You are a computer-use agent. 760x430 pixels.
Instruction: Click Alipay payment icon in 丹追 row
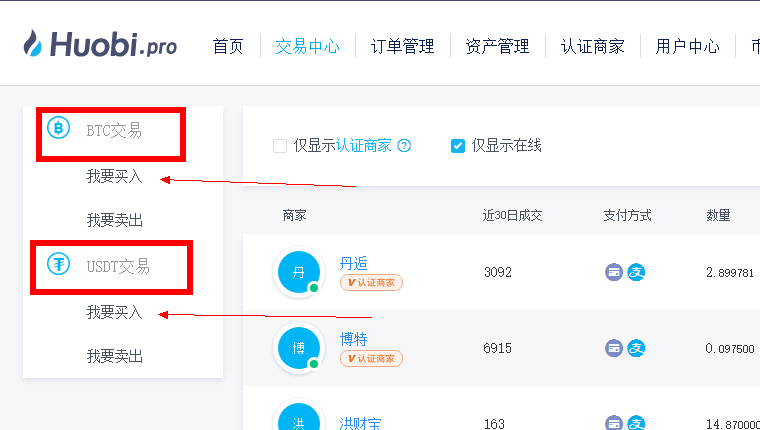click(636, 272)
